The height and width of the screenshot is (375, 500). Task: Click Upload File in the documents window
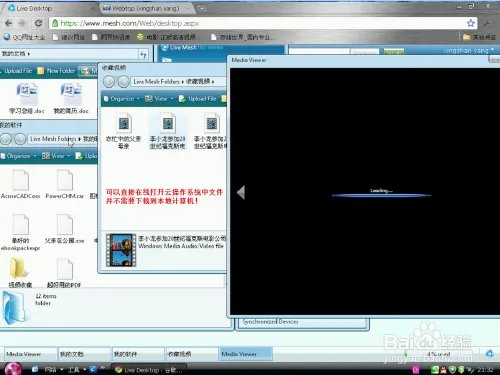(x=16, y=71)
